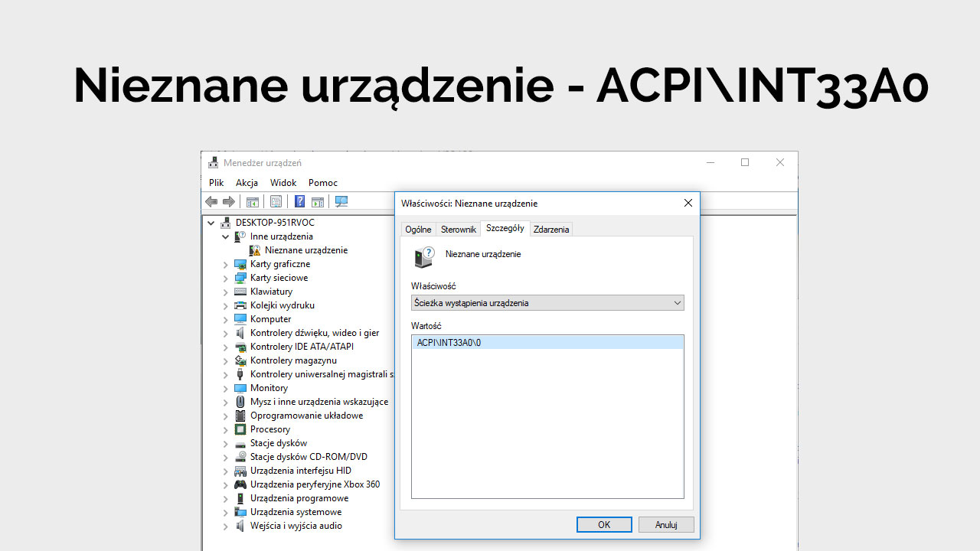Click the Karty sieciowe network icon
This screenshot has width=980, height=551.
(x=240, y=278)
